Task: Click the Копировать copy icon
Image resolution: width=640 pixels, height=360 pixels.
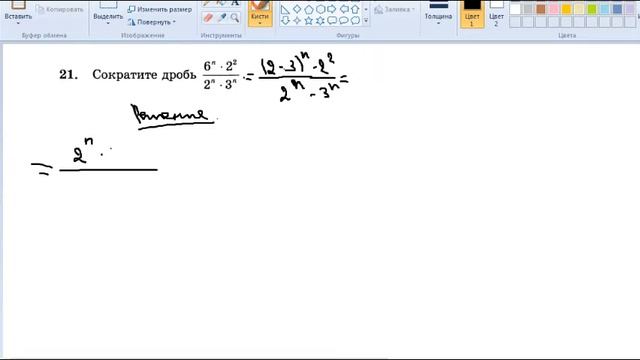Action: pyautogui.click(x=40, y=9)
